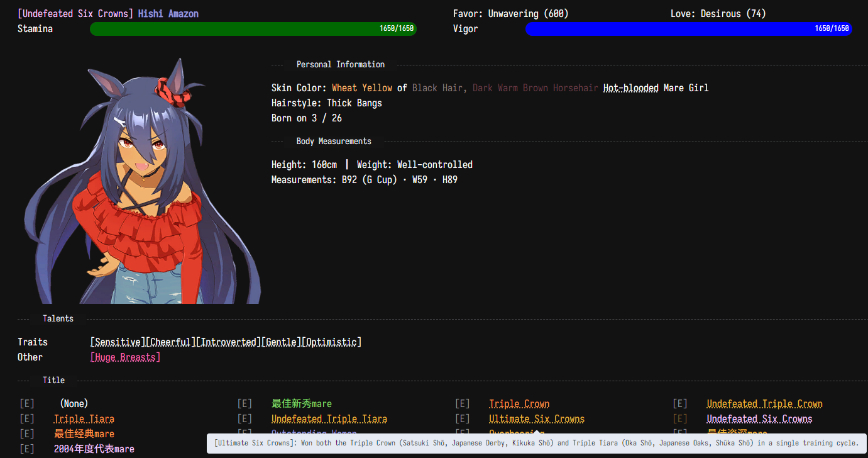868x458 pixels.
Task: Click the [Undefeated Six Crowns] prefix before the name
Action: (75, 14)
